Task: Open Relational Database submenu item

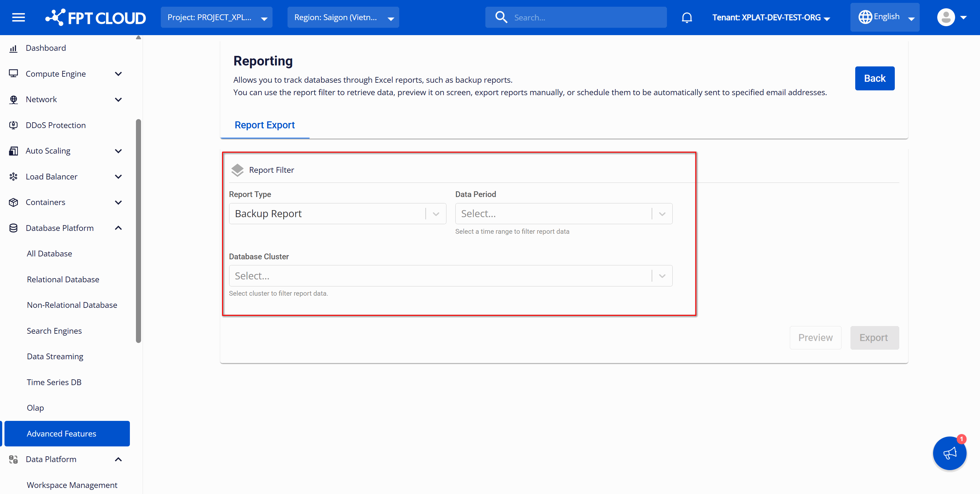Action: click(x=63, y=279)
